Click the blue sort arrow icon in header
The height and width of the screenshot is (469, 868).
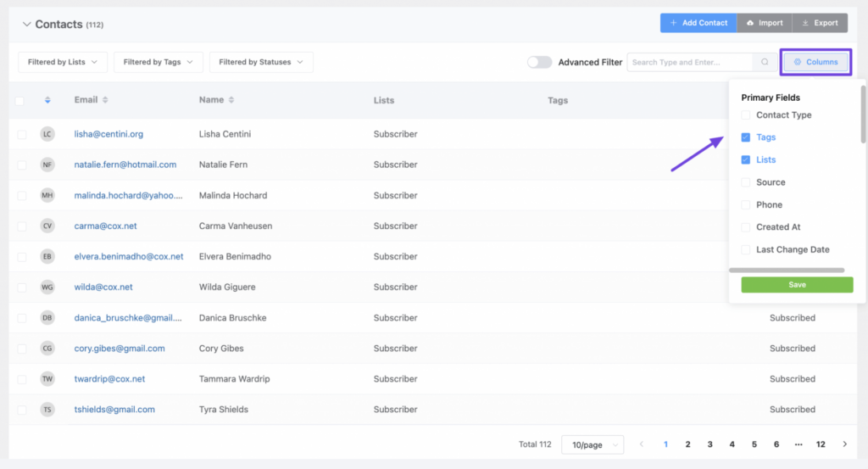pos(47,100)
